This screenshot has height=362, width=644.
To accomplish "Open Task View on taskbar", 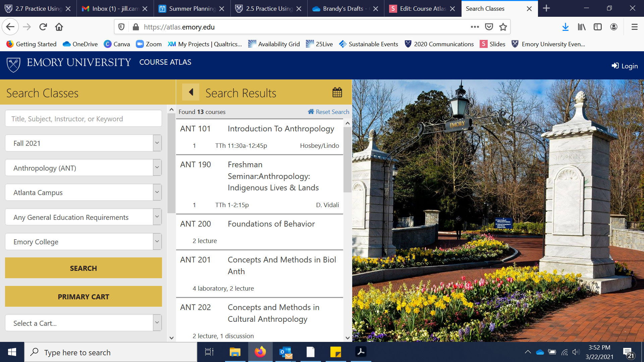I will pyautogui.click(x=209, y=352).
